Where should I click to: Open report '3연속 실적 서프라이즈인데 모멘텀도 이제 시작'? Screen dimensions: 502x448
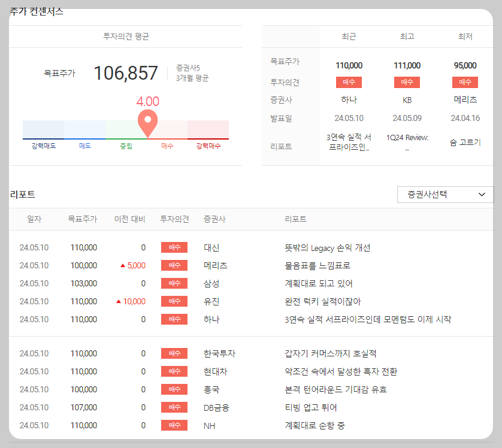pos(368,319)
